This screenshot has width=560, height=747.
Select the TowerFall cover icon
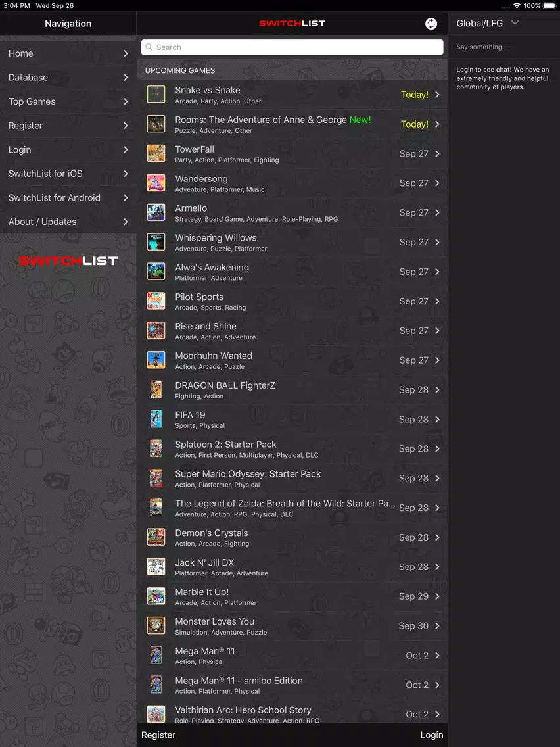click(156, 153)
